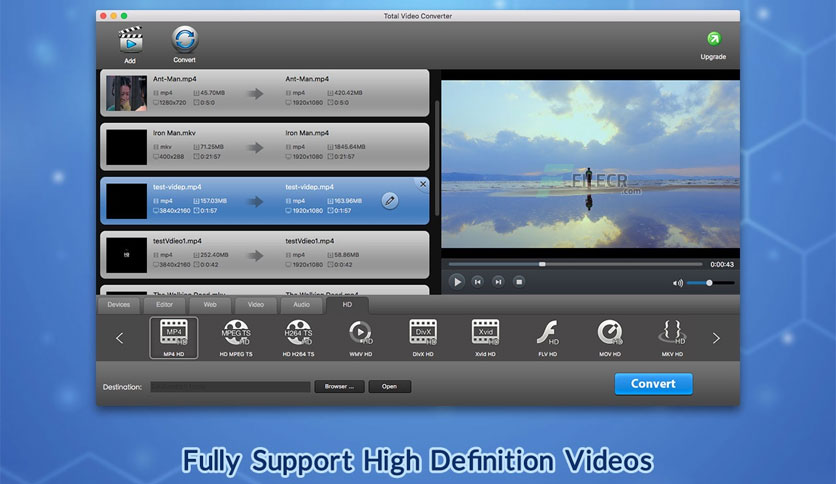Select the Iron Man.mkv thumbnail

pos(126,147)
